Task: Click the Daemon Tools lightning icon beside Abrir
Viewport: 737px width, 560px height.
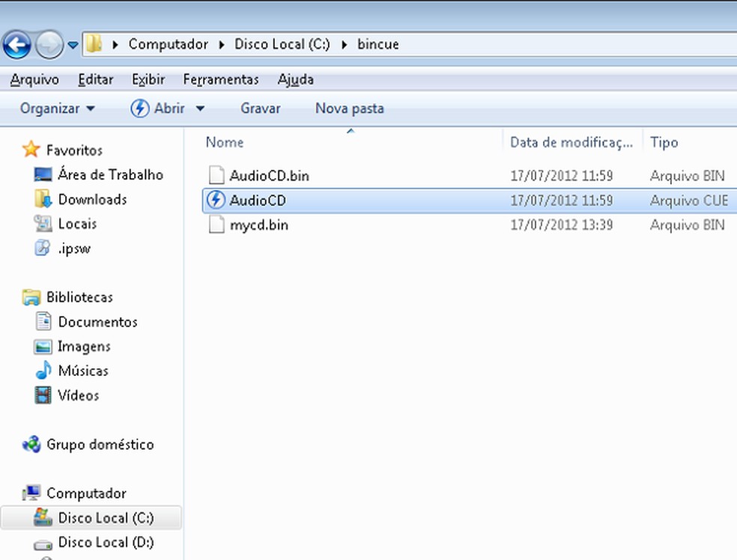Action: click(x=139, y=109)
